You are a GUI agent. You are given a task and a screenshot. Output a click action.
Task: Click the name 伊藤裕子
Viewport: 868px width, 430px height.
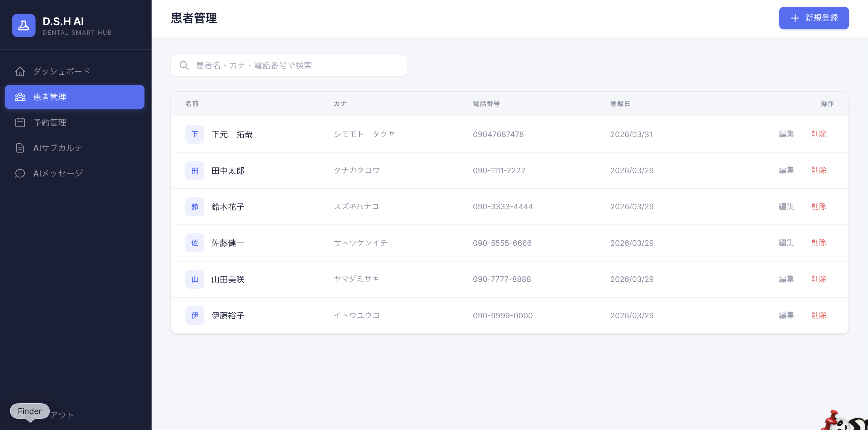tap(228, 315)
